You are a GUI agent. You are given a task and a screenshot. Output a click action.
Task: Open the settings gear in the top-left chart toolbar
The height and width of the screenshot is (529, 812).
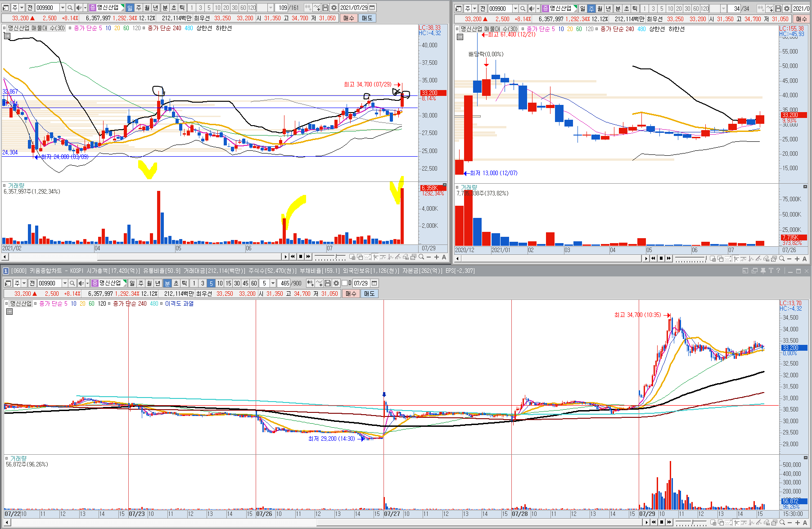tap(334, 8)
